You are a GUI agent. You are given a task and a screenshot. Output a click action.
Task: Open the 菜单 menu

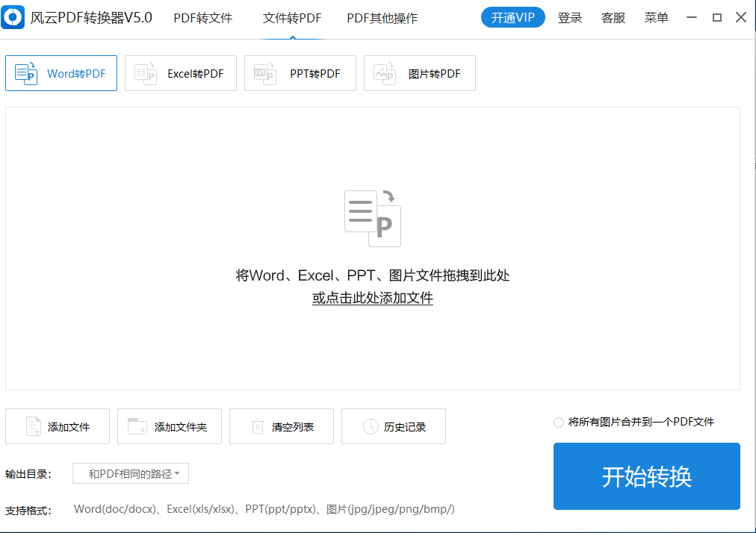(x=656, y=18)
